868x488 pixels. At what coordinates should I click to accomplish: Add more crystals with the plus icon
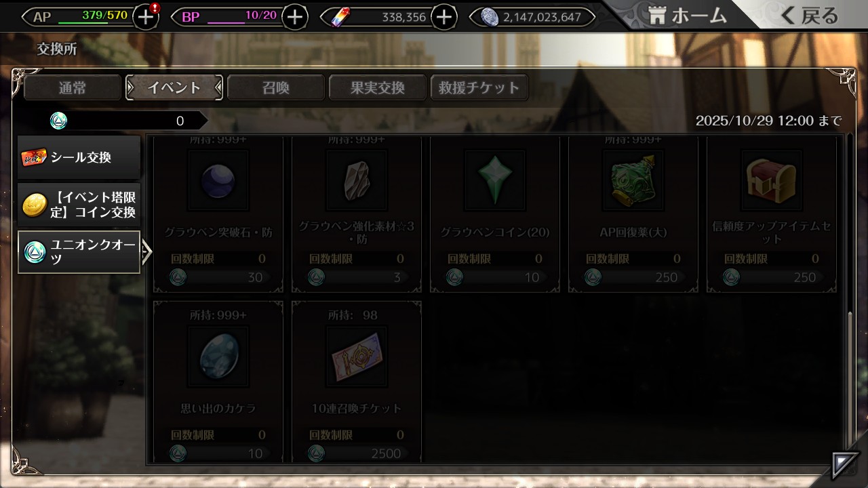coord(444,17)
